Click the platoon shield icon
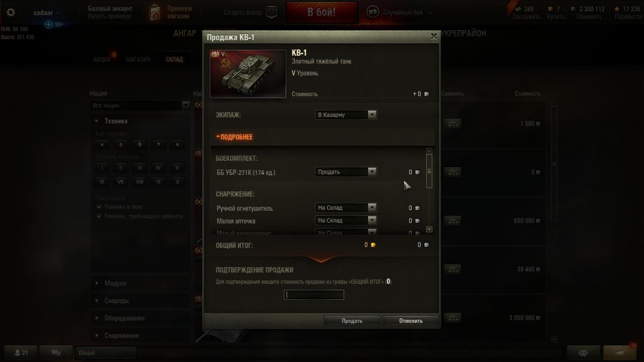This screenshot has width=644, height=362. pyautogui.click(x=272, y=12)
